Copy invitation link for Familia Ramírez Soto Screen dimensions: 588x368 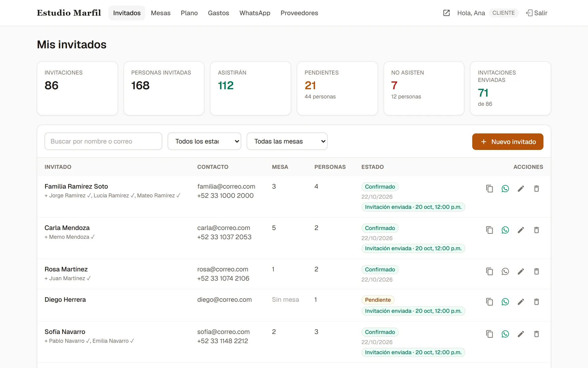click(489, 189)
